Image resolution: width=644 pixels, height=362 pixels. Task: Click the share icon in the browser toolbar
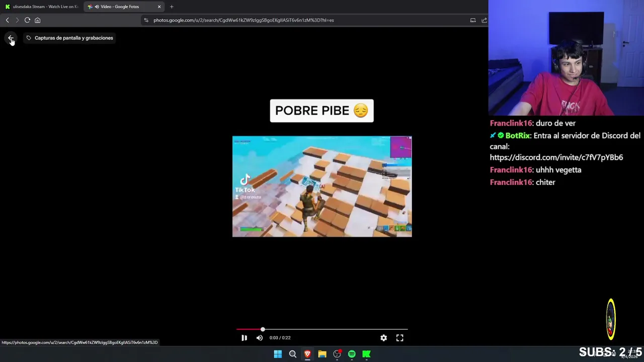(x=484, y=20)
